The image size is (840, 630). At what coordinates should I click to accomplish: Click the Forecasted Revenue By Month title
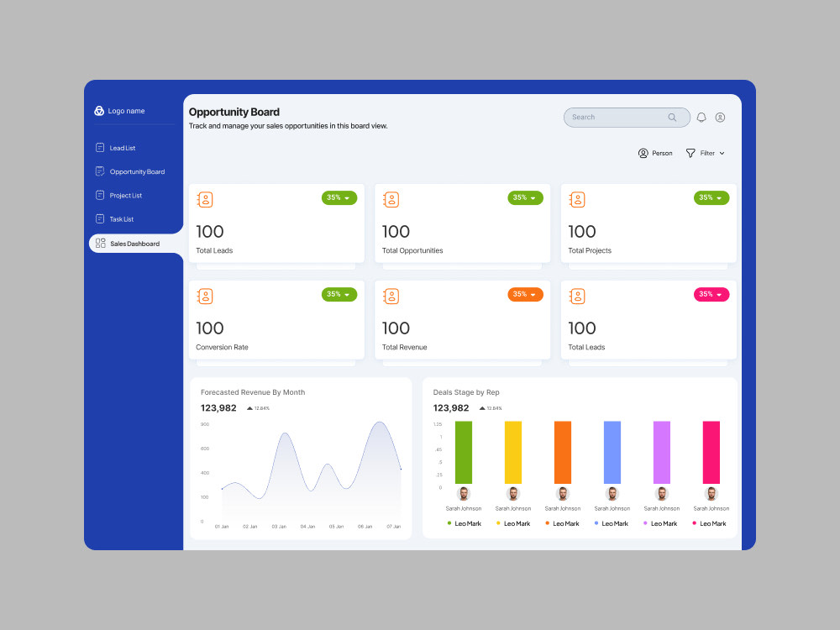coord(253,392)
